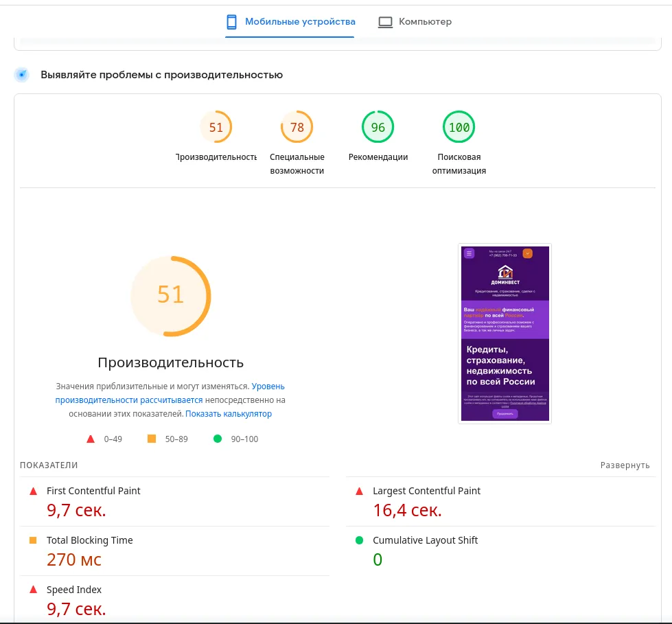Click the laptop icon beside Компьютер
The height and width of the screenshot is (624, 672).
[385, 22]
